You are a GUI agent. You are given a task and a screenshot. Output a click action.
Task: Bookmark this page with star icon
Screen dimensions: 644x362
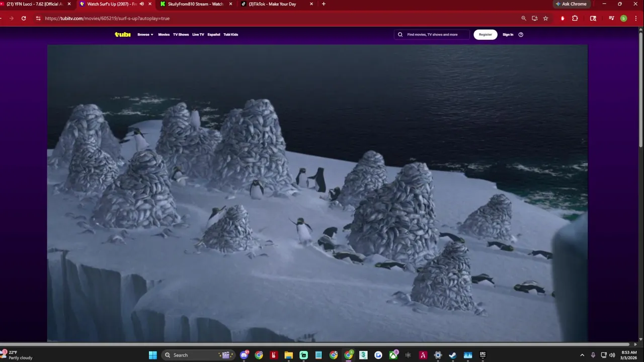545,18
